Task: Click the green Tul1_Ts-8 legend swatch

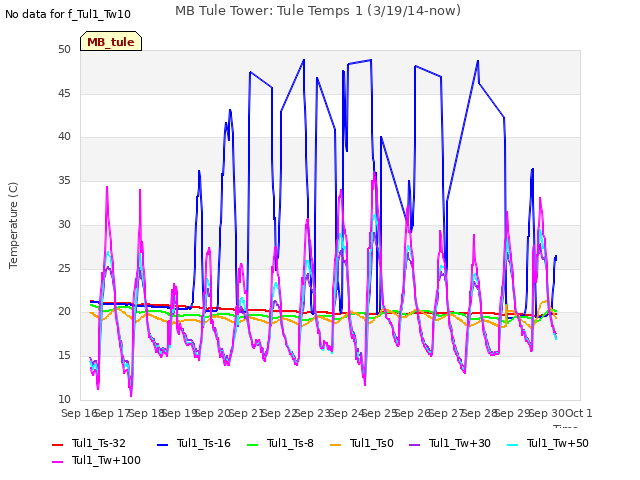Action: (253, 444)
